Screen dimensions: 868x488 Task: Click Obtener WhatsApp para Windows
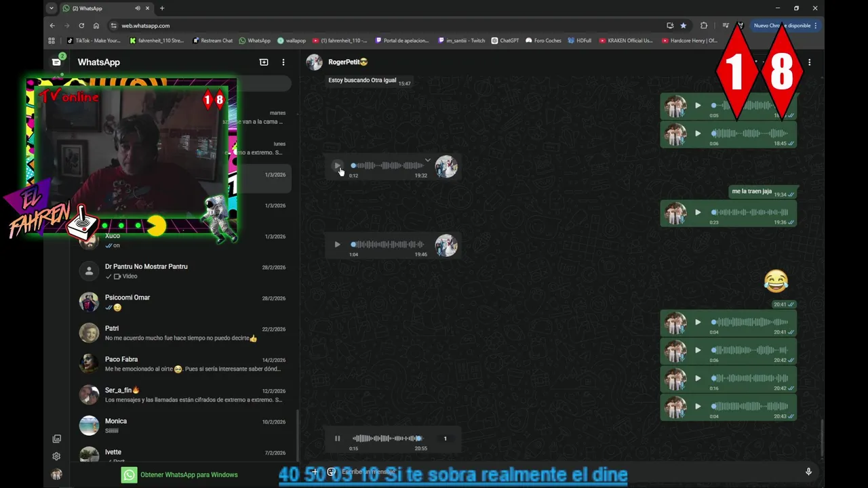click(x=180, y=475)
